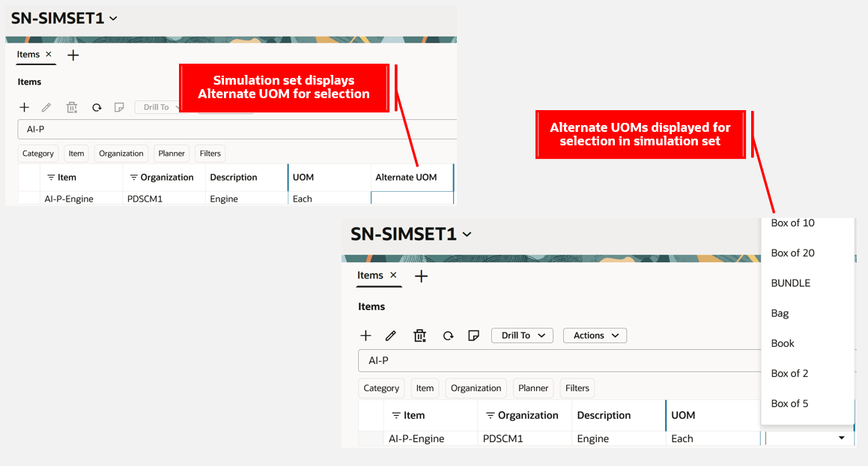Toggle the Category filter chip

(380, 388)
